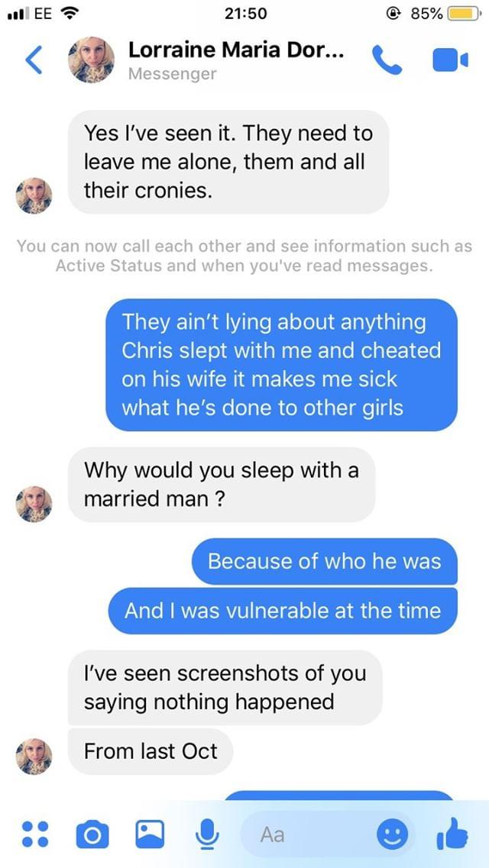Tap the 'From last Oct' message bubble
Image resolution: width=489 pixels, height=868 pixels.
[x=151, y=751]
